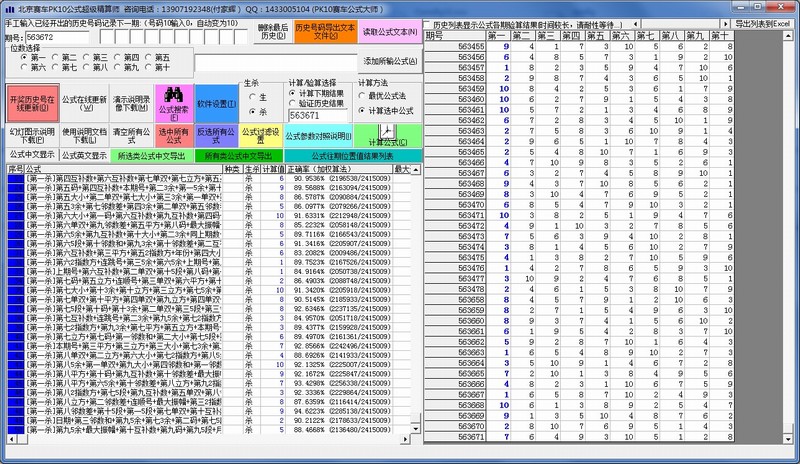
Task: Switch to 公式英文显示 tab
Action: tap(84, 155)
